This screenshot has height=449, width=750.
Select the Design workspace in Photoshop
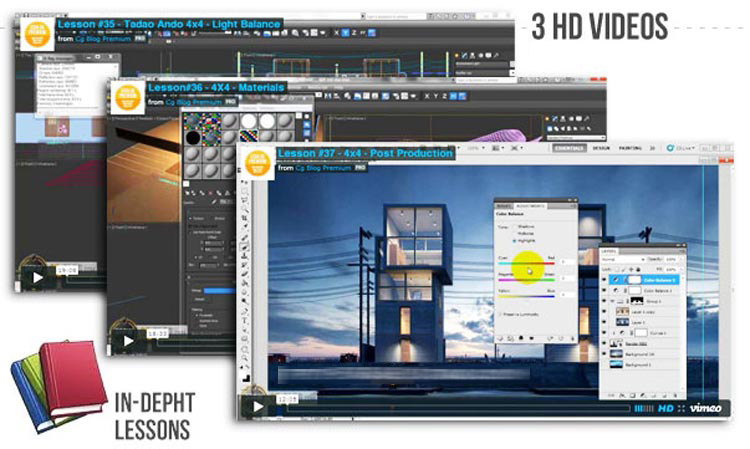tap(601, 148)
